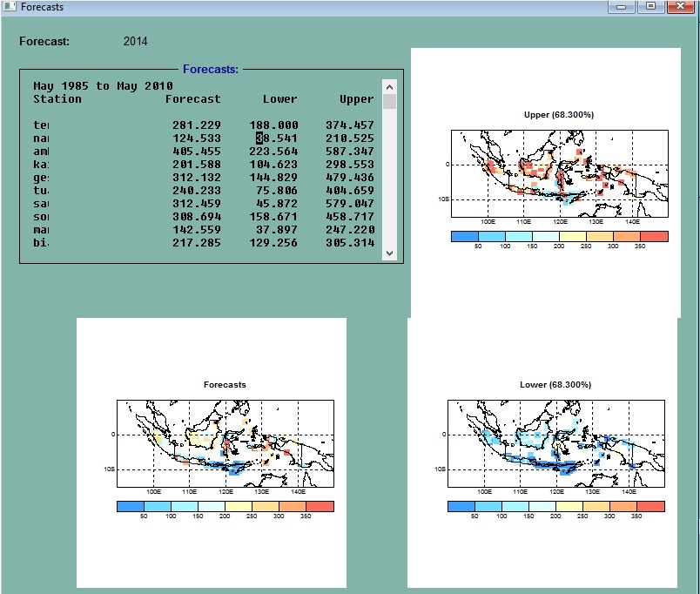Click the red 350+ swatch in Upper colorbar
Image resolution: width=700 pixels, height=594 pixels.
click(x=655, y=236)
